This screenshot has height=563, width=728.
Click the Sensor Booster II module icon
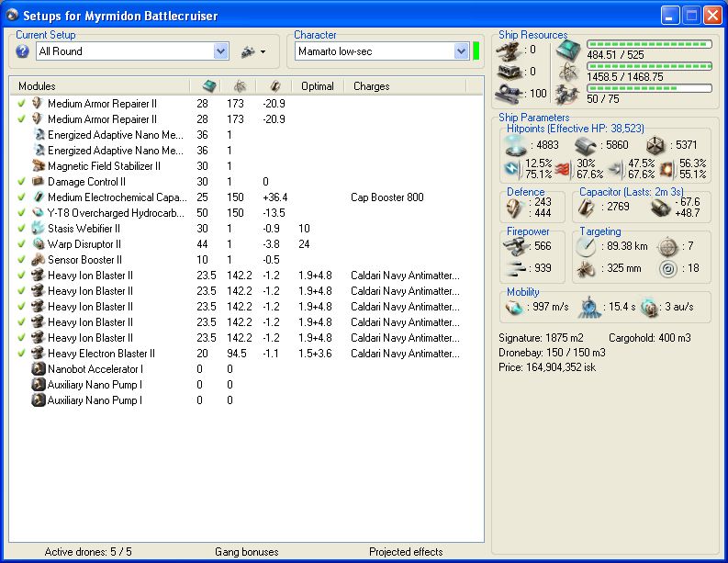(39, 260)
